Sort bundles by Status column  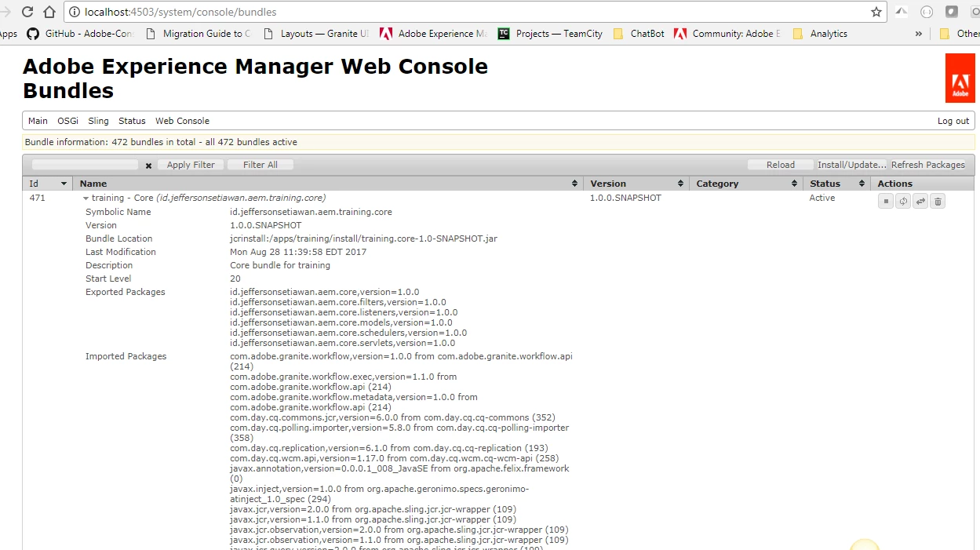[x=836, y=184]
